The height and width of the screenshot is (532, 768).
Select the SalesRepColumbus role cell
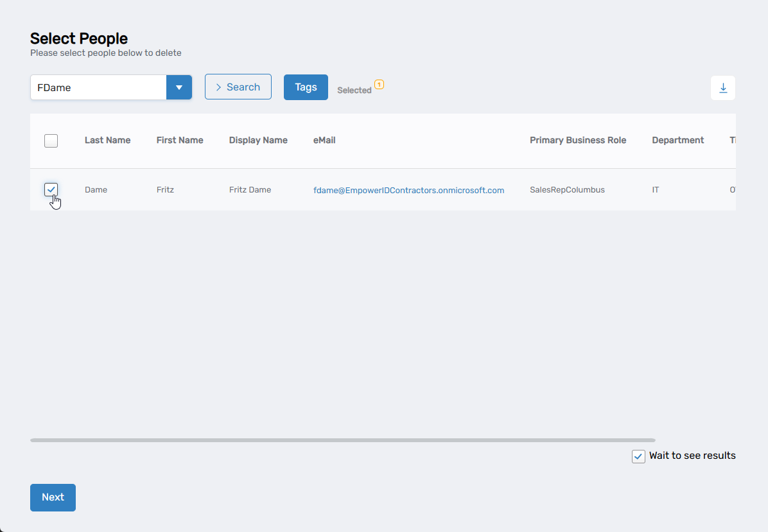567,190
